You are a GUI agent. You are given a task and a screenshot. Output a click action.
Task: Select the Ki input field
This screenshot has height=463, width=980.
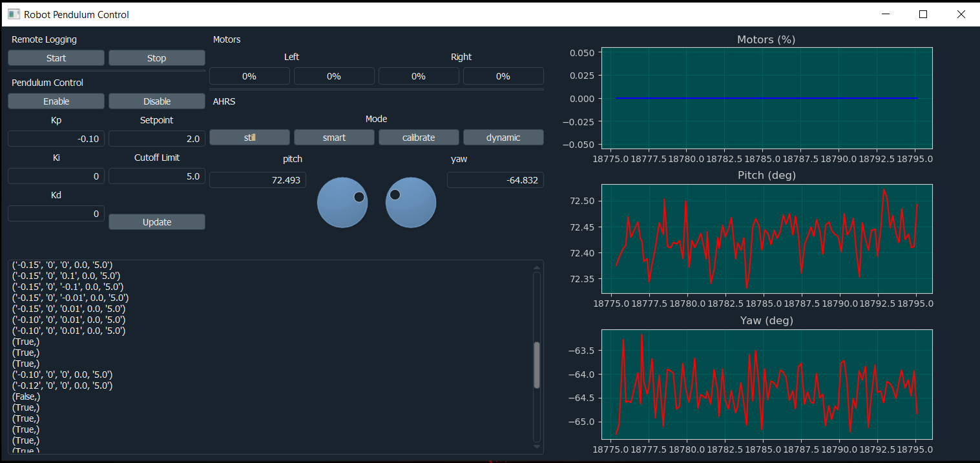coord(56,176)
